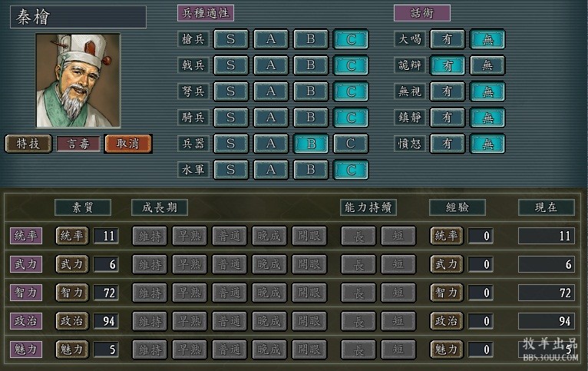Select the purple 政治 row label
This screenshot has width=588, height=371.
coord(26,321)
